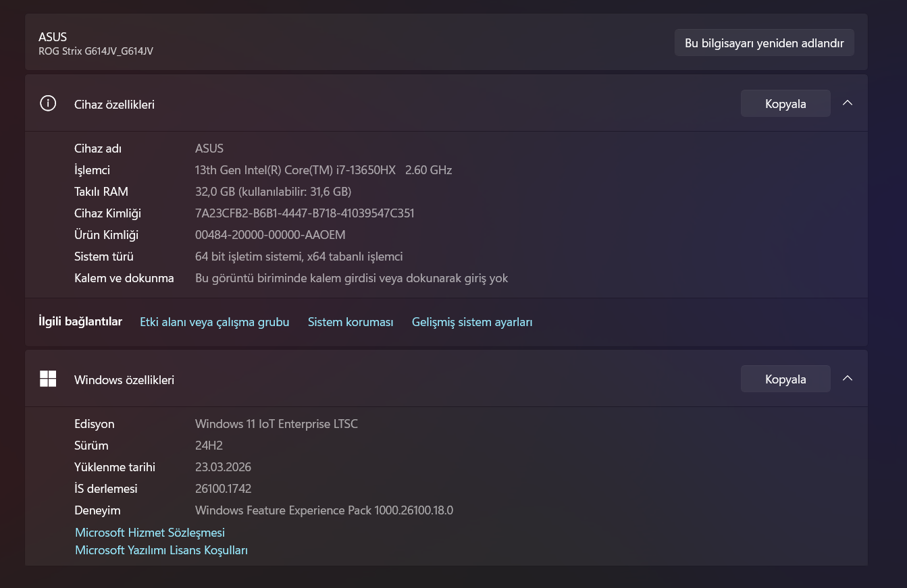The height and width of the screenshot is (588, 907).
Task: Click the Ürün Kimliği label
Action: coord(106,235)
